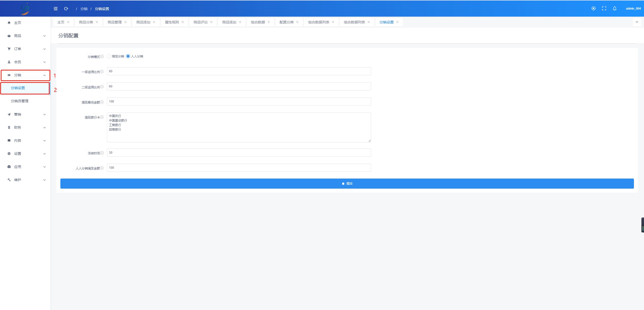Viewport: 644px width, 310px height.
Task: Click the textarea resize handle corner
Action: coord(369,141)
